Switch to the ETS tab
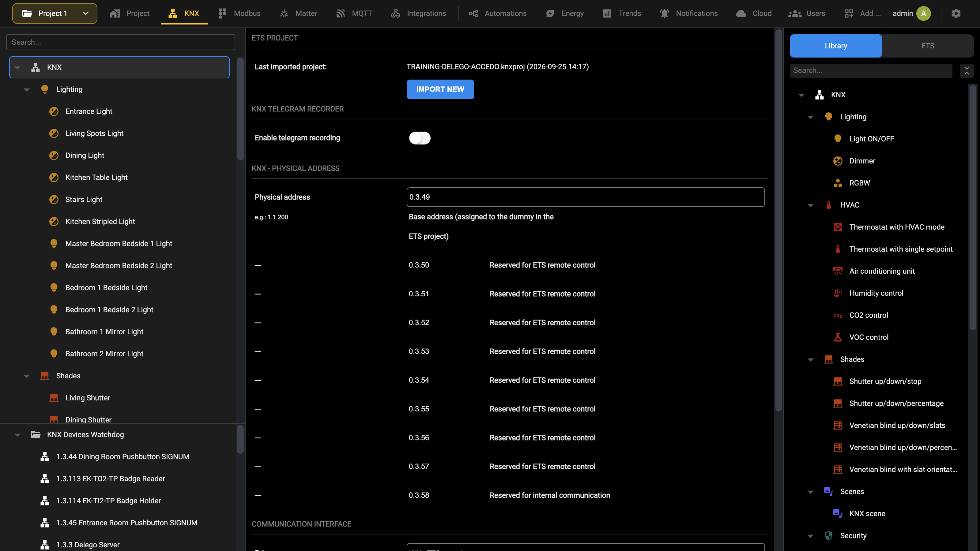 tap(928, 46)
